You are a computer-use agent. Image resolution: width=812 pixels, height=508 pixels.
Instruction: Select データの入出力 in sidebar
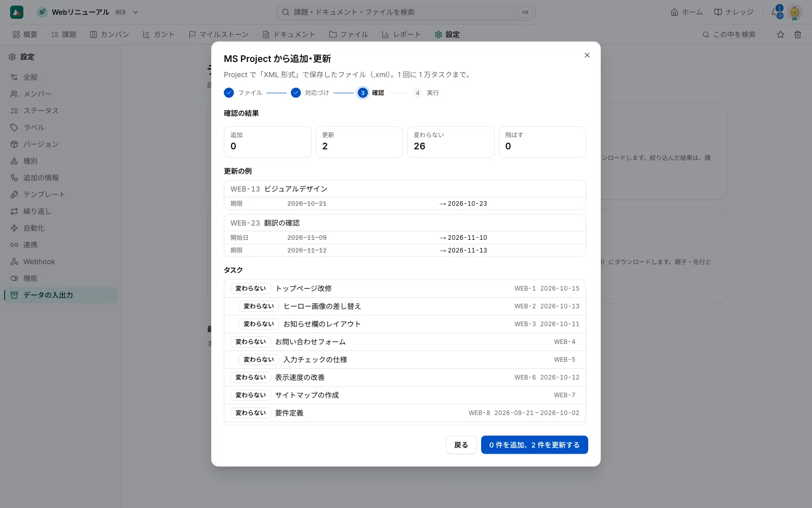point(61,295)
